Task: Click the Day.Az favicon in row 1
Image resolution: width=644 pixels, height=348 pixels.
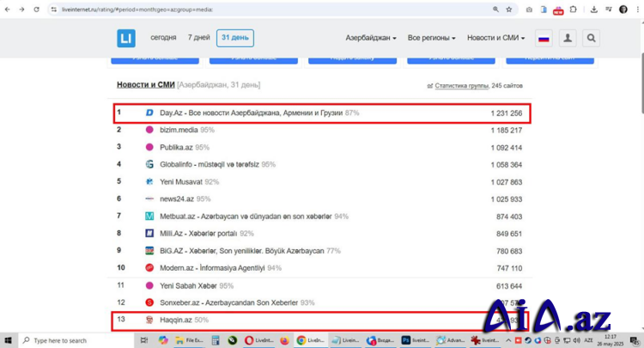Action: (149, 113)
